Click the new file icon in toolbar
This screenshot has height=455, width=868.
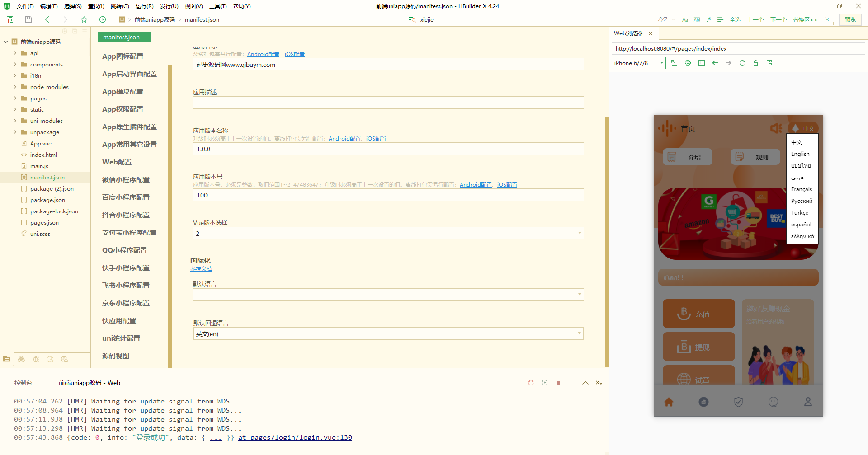(x=10, y=19)
